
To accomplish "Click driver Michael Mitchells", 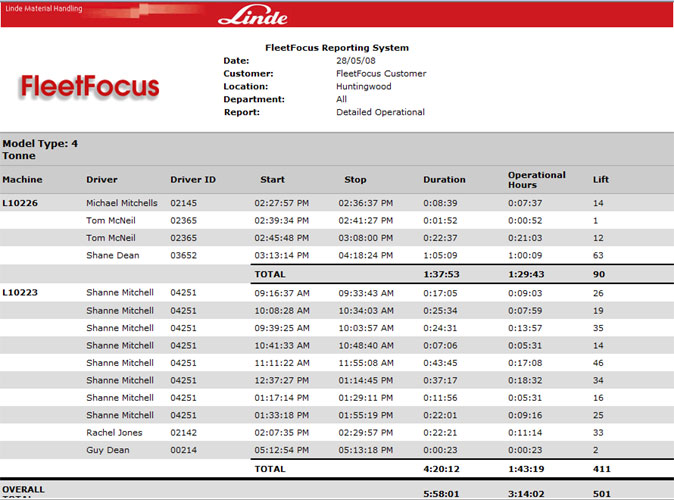I will tap(122, 203).
